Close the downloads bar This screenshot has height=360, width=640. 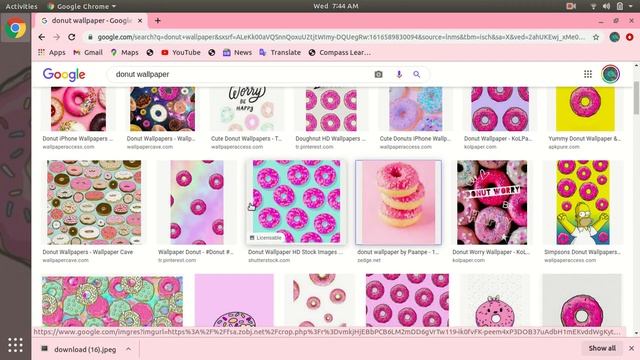pos(631,348)
